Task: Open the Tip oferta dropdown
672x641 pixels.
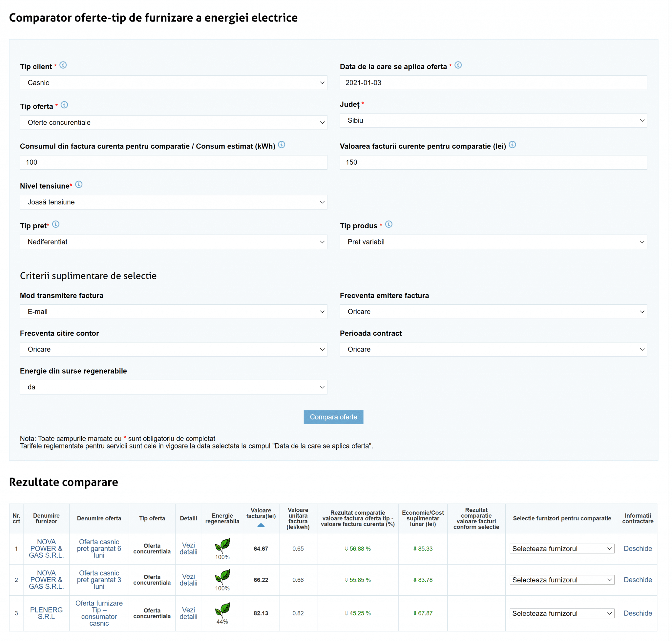Action: tap(173, 122)
